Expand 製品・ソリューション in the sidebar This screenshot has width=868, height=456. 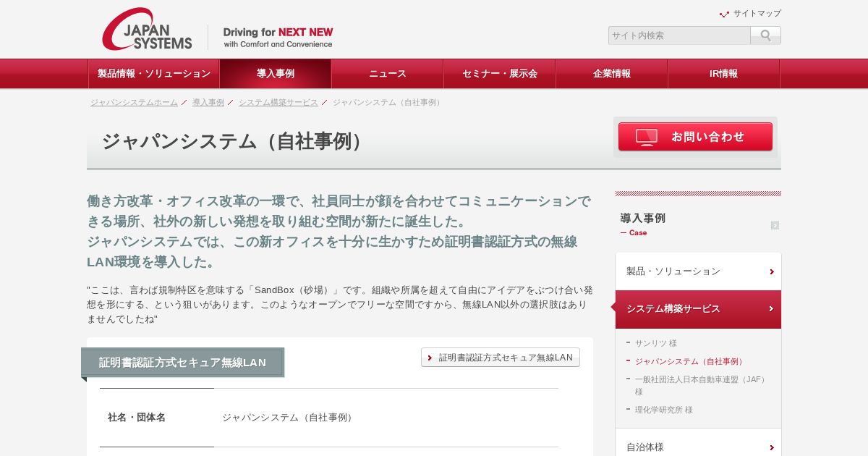[698, 271]
